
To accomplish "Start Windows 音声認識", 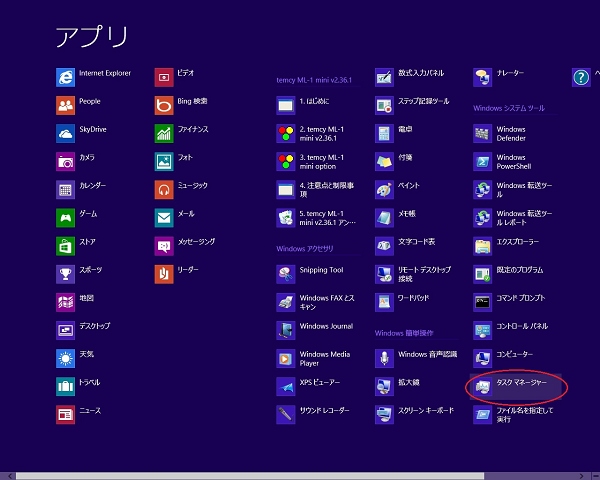I will pyautogui.click(x=384, y=359).
